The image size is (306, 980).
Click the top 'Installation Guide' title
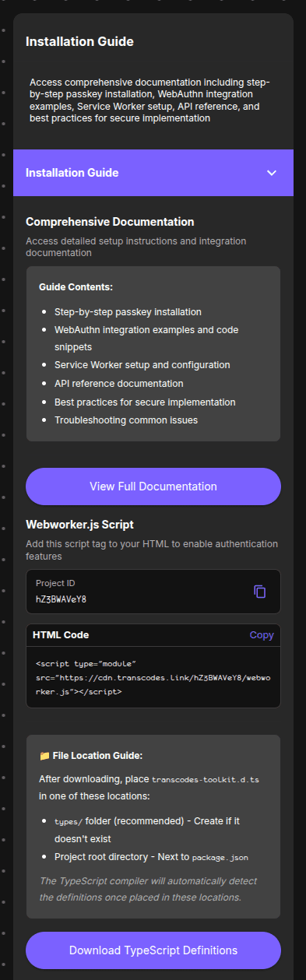[x=79, y=41]
